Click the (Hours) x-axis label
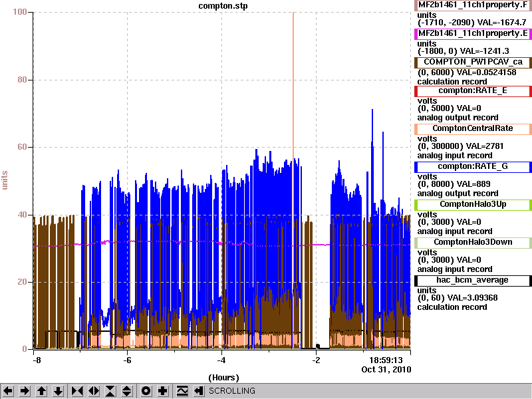Image resolution: width=532 pixels, height=399 pixels. click(223, 378)
